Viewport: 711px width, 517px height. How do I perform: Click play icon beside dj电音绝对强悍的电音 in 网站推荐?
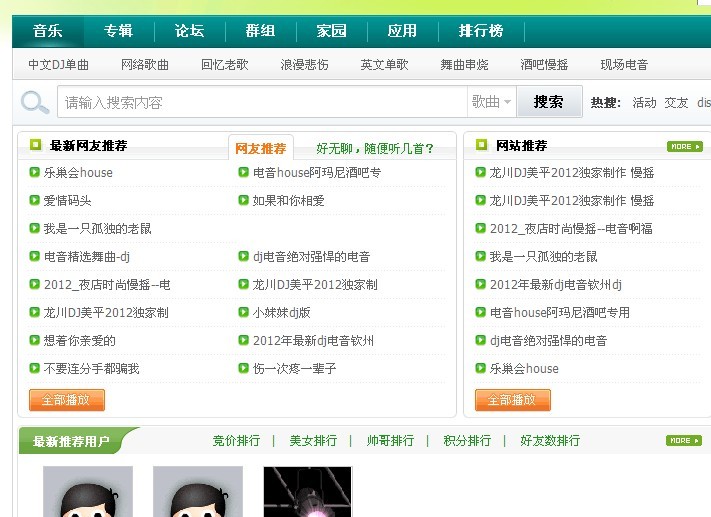pyautogui.click(x=480, y=341)
